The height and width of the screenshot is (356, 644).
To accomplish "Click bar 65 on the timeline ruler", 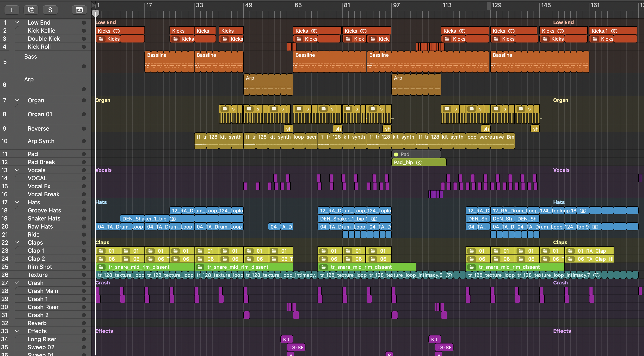I will 298,5.
